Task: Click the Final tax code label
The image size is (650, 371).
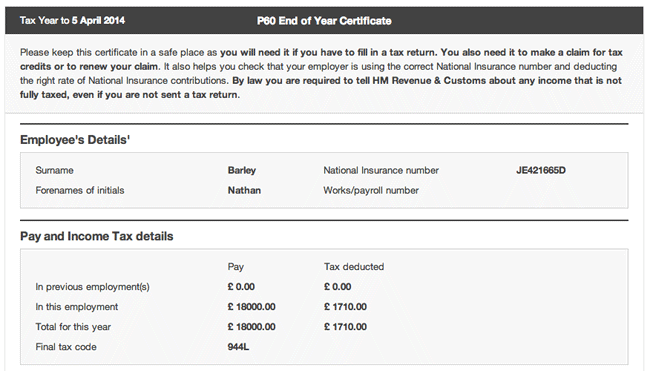Action: click(66, 347)
